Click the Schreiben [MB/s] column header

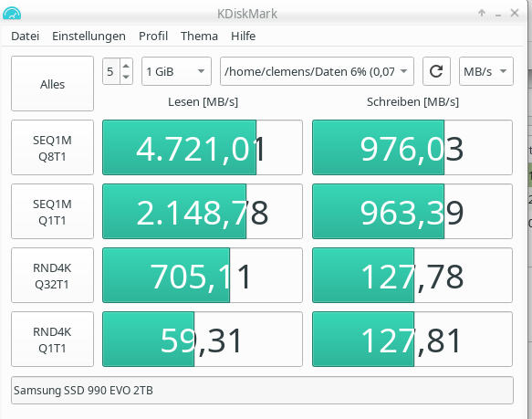[412, 102]
